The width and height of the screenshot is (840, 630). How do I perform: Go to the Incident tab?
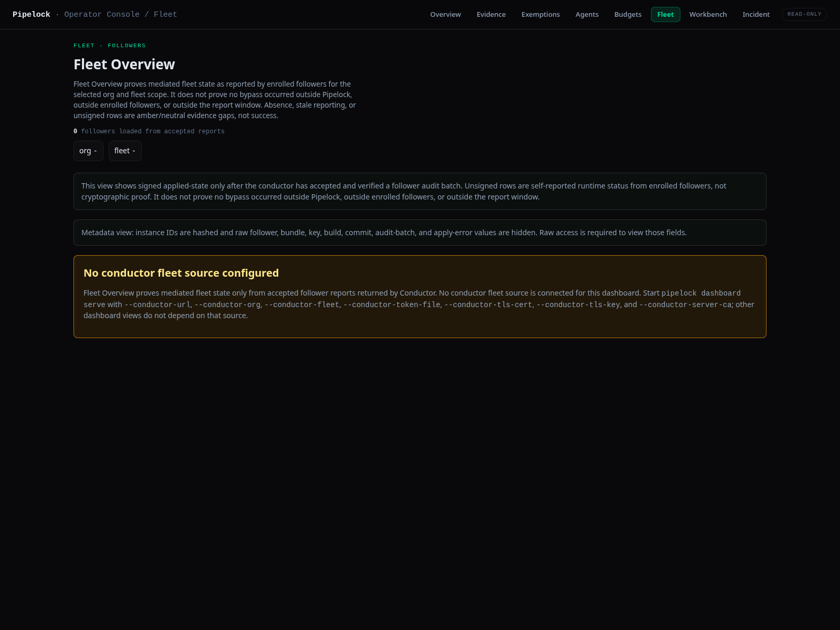coord(755,15)
